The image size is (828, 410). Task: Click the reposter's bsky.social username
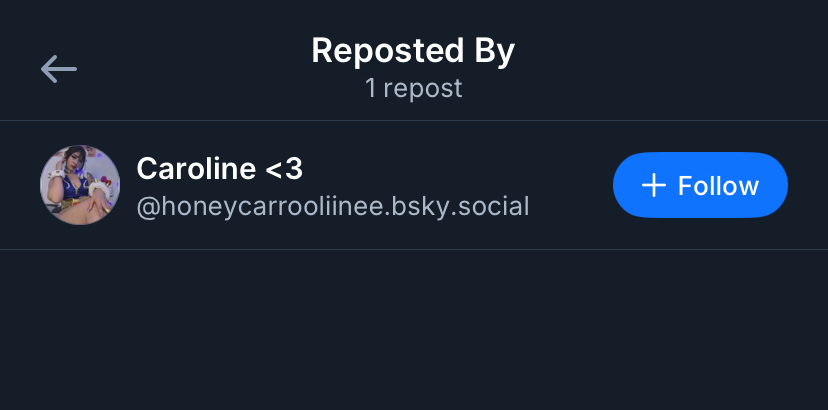coord(332,206)
